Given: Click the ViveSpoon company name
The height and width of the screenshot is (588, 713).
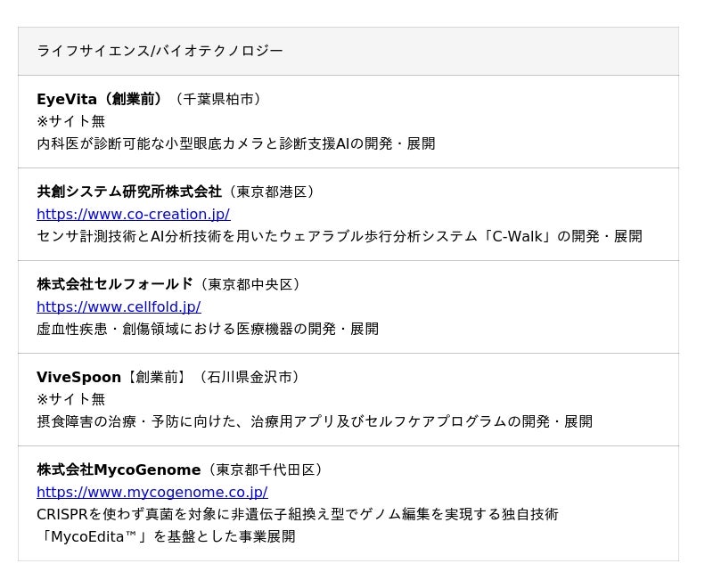Looking at the screenshot, I should [x=78, y=377].
